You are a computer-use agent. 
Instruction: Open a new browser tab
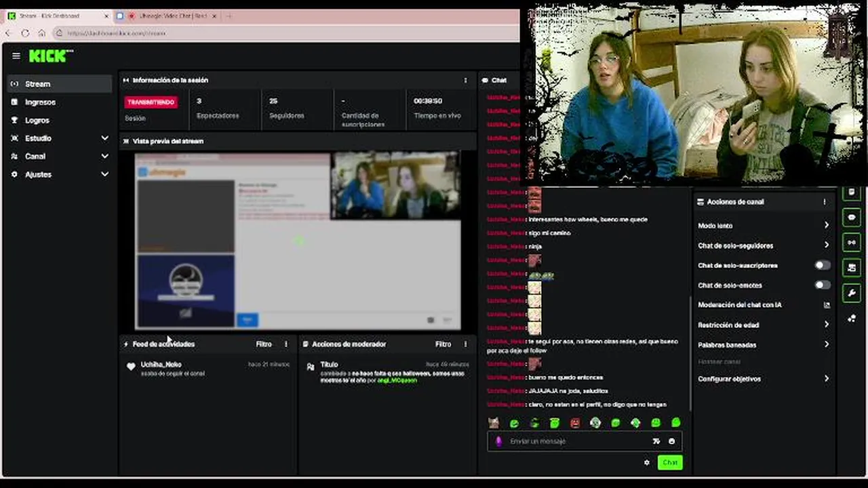tap(229, 16)
